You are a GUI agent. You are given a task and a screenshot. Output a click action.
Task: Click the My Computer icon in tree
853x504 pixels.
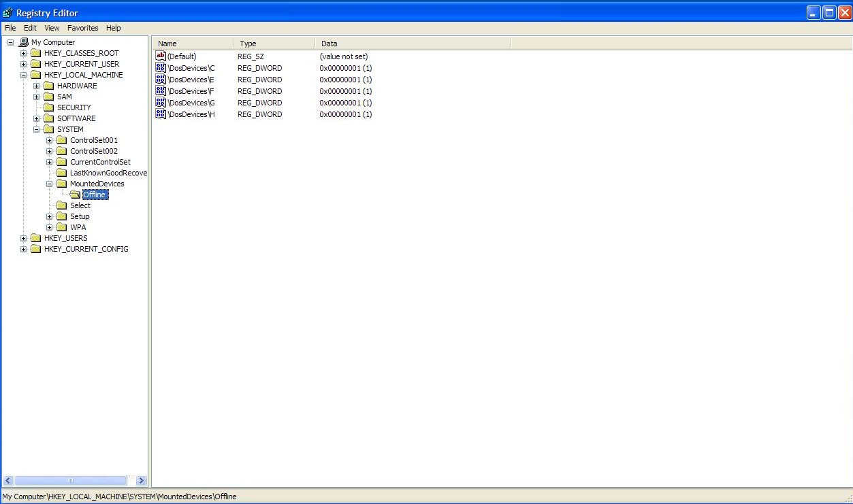pyautogui.click(x=23, y=42)
